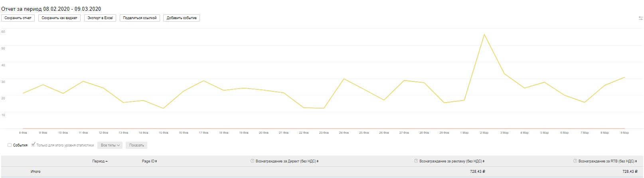Select the 8 Фев axis label
The width and height of the screenshot is (644, 178).
23,133
